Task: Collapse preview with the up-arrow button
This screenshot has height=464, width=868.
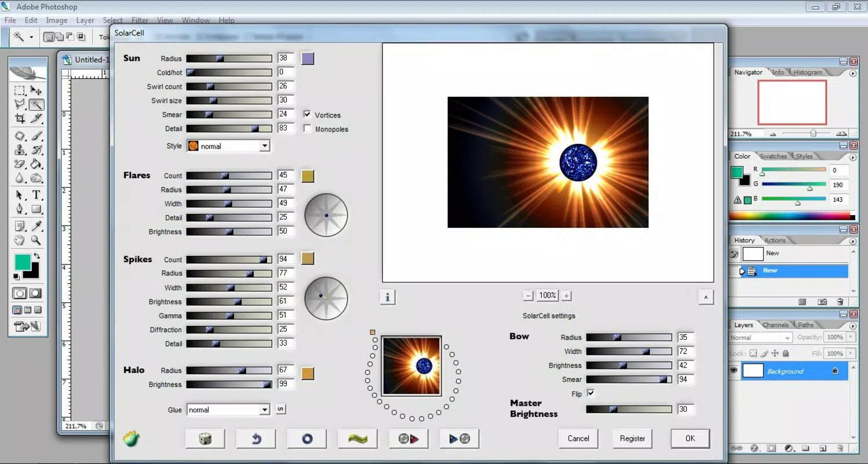Action: 706,297
